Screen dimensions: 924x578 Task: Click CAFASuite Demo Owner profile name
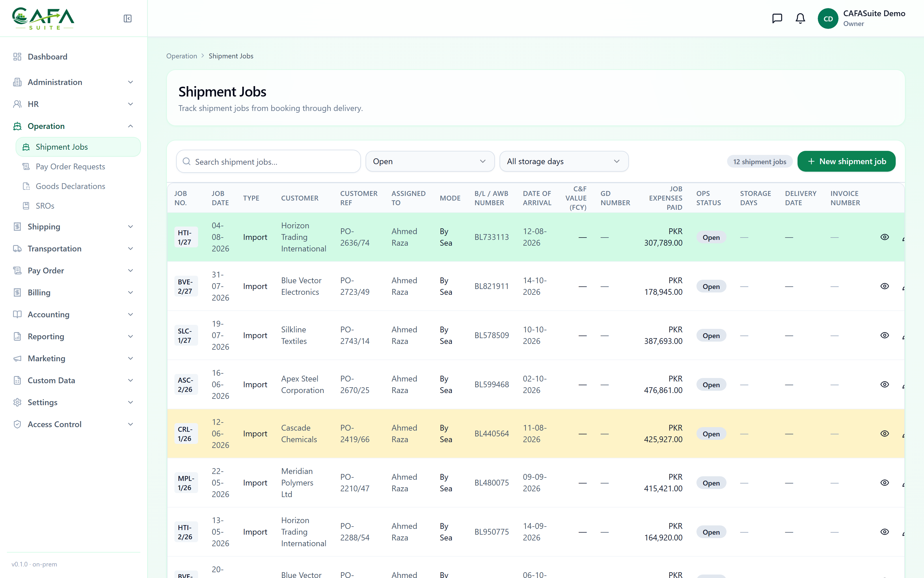coord(874,18)
